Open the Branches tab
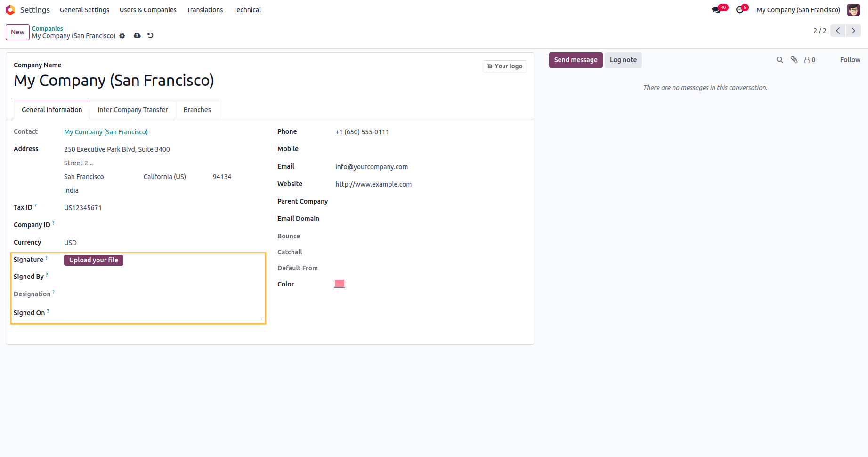Viewport: 868px width, 457px height. (197, 110)
